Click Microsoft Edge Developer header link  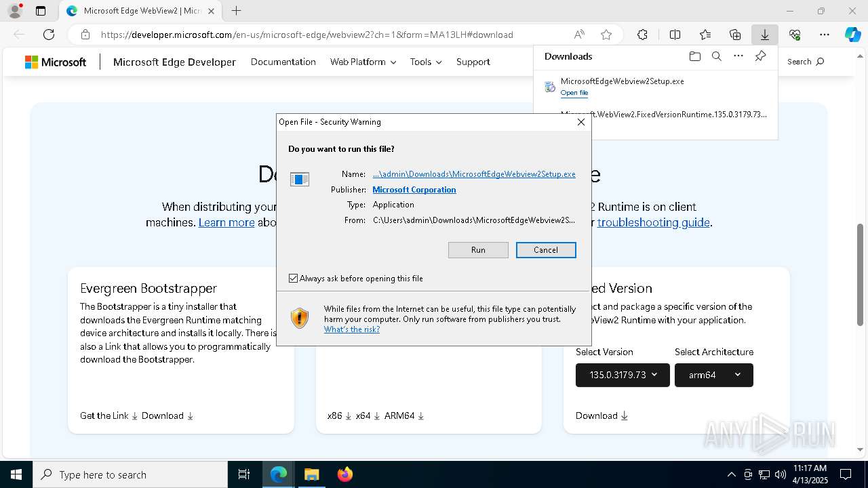coord(174,62)
